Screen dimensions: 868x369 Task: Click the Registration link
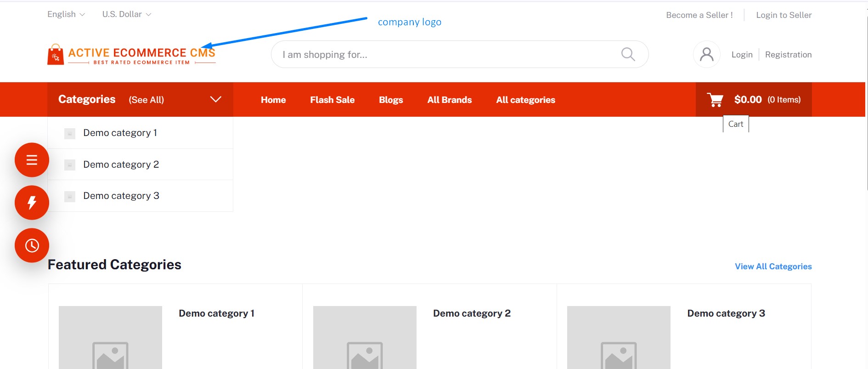788,55
